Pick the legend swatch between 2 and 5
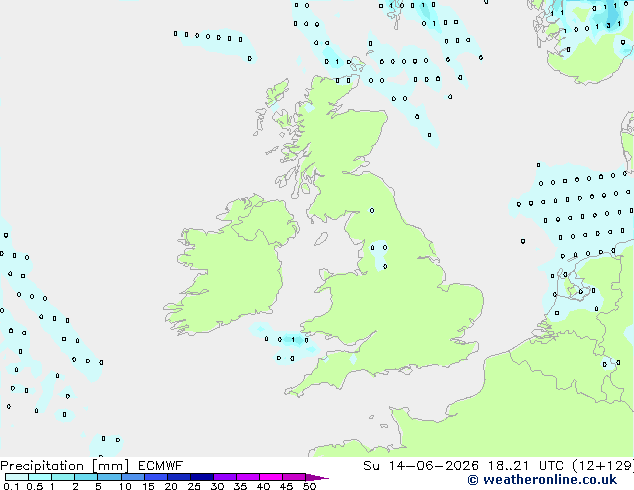The image size is (634, 490). click(86, 477)
